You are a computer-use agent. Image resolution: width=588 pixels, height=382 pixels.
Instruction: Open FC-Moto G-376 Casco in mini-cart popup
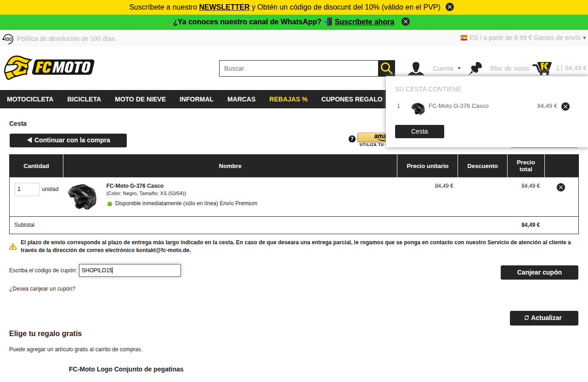(458, 106)
